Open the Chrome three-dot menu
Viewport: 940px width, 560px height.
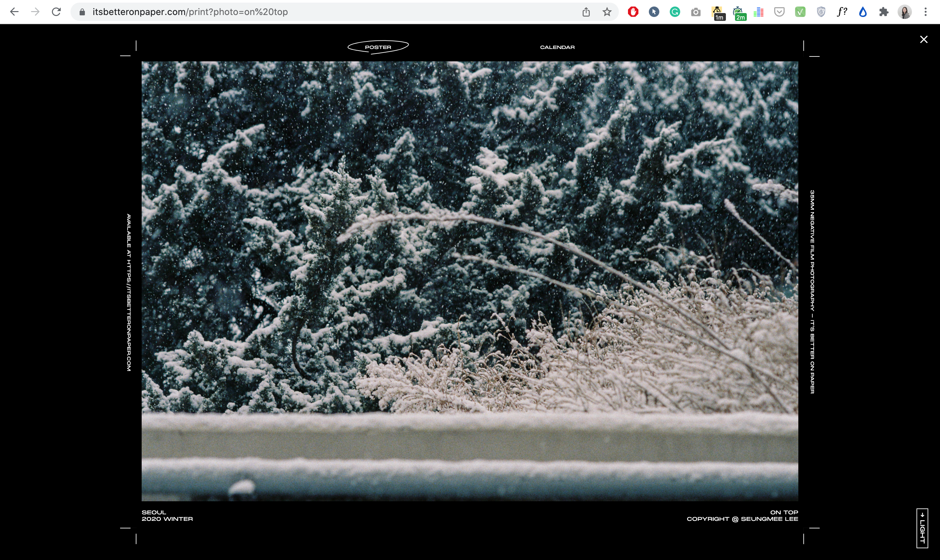click(925, 12)
